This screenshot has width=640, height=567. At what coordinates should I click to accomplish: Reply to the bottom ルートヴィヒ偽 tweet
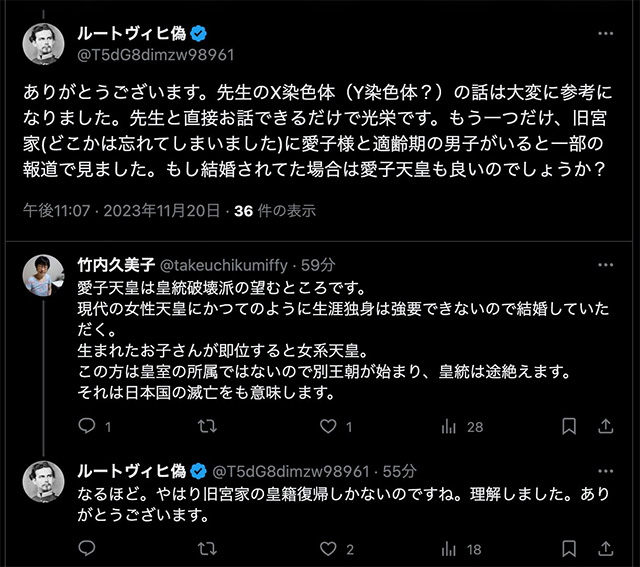click(87, 549)
